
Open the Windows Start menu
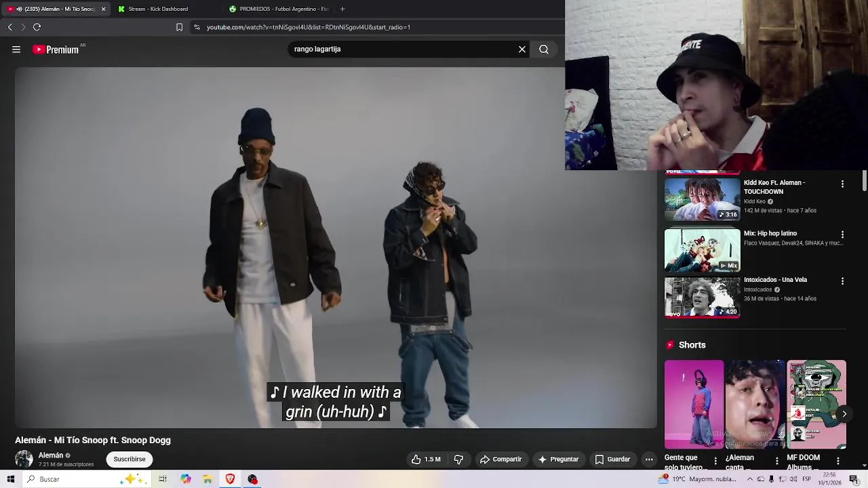(11, 479)
